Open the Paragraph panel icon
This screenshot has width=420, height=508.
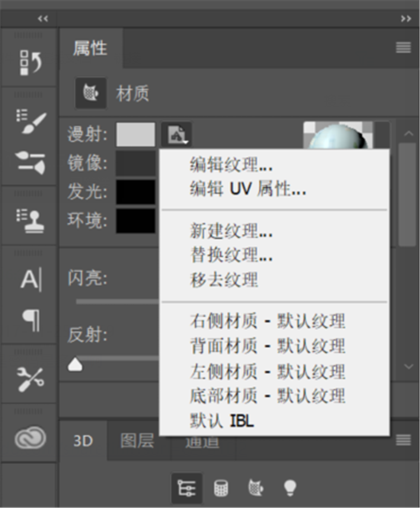point(31,320)
